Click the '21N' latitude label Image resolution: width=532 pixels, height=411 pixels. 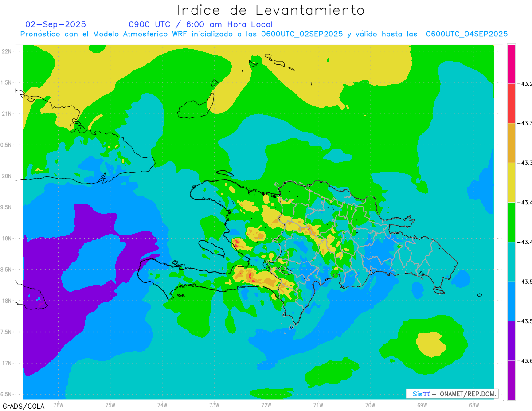[x=8, y=114]
